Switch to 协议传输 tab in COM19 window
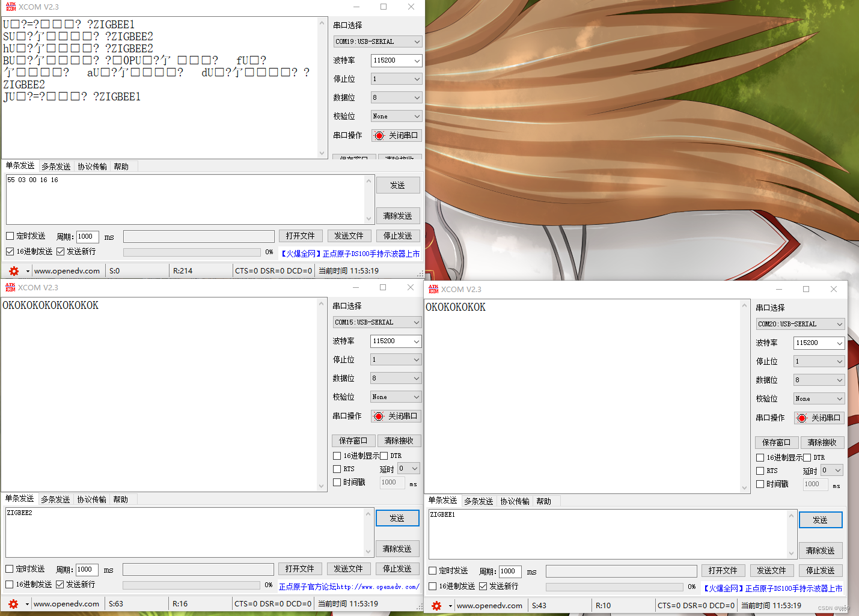 [92, 166]
